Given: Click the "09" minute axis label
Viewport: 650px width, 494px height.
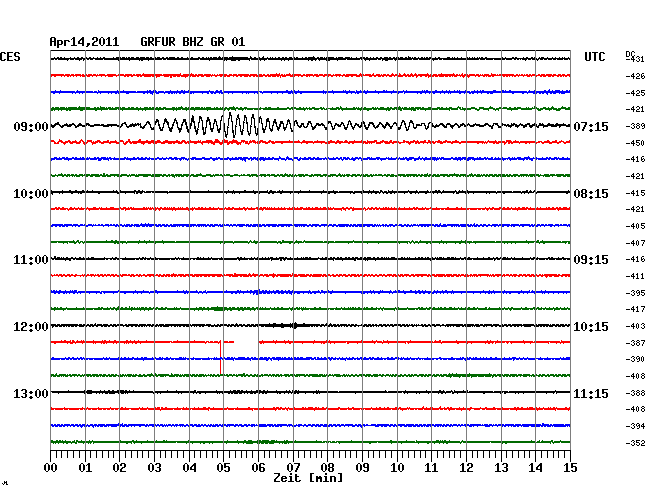Looking at the screenshot, I should point(362,467).
